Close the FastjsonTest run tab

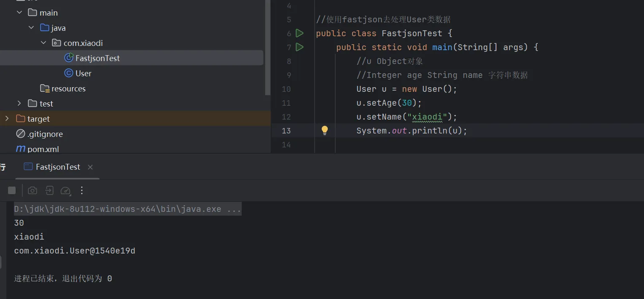(x=90, y=167)
